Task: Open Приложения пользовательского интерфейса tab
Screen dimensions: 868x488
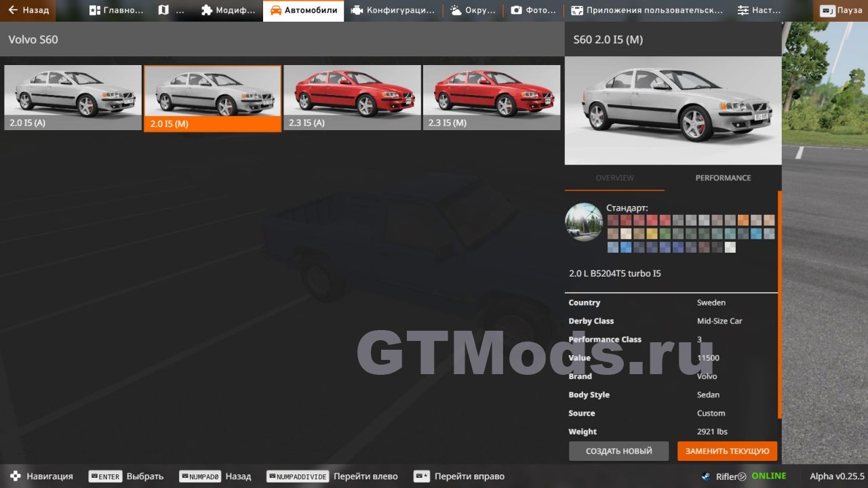Action: [646, 10]
